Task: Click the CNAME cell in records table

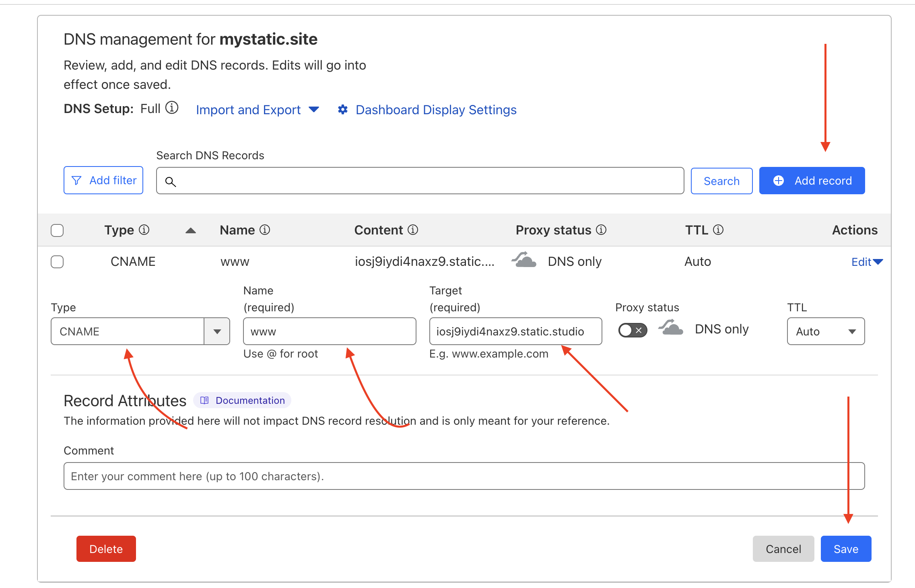Action: 133,261
